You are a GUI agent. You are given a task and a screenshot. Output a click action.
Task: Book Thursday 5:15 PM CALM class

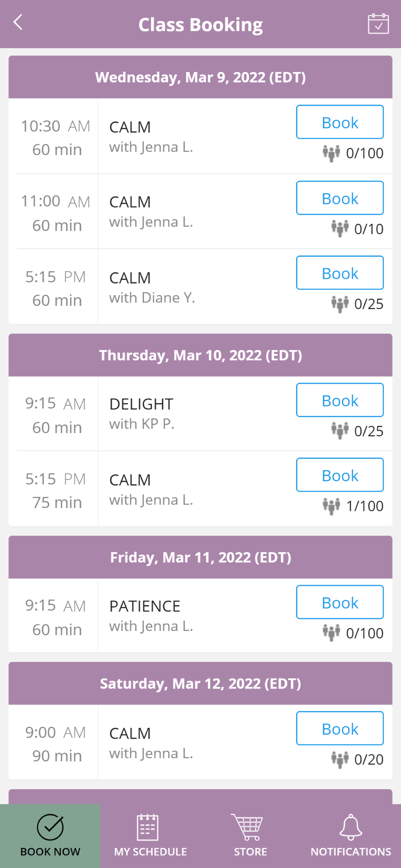[x=340, y=475]
